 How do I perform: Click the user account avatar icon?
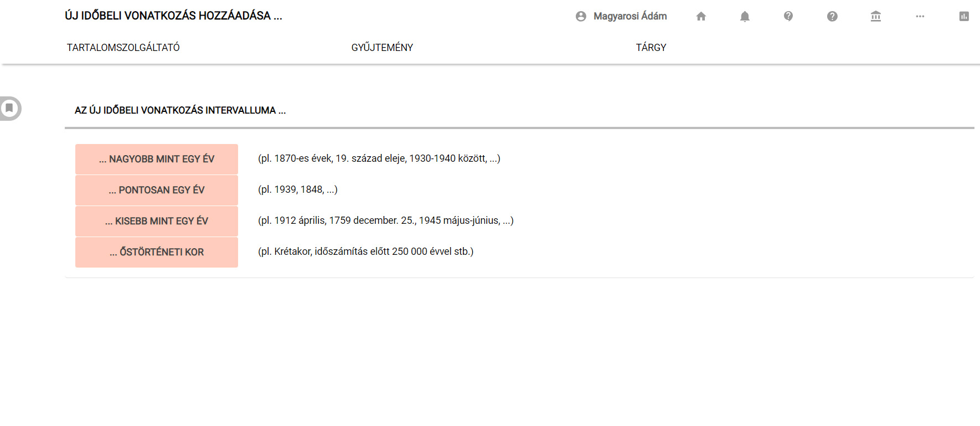[x=581, y=17]
